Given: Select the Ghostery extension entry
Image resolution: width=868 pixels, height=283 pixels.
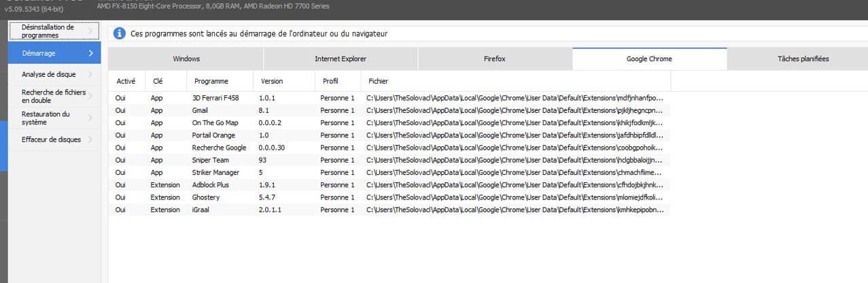Looking at the screenshot, I should click(x=207, y=197).
